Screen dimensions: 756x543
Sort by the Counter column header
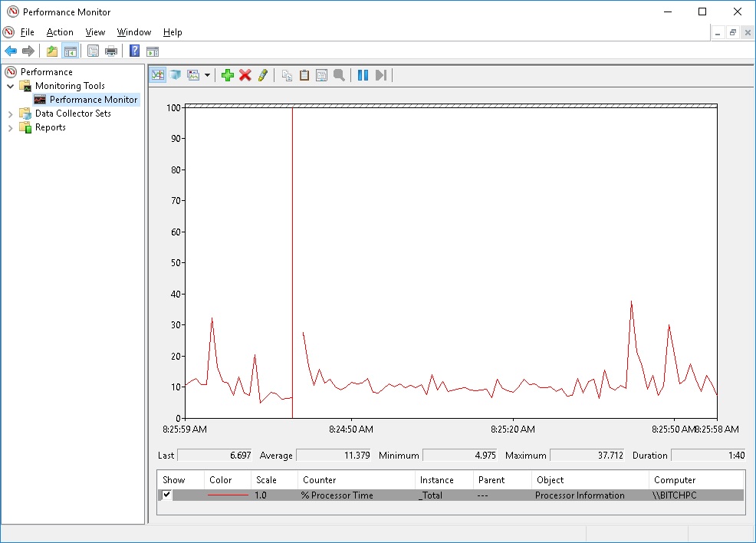[x=357, y=480]
